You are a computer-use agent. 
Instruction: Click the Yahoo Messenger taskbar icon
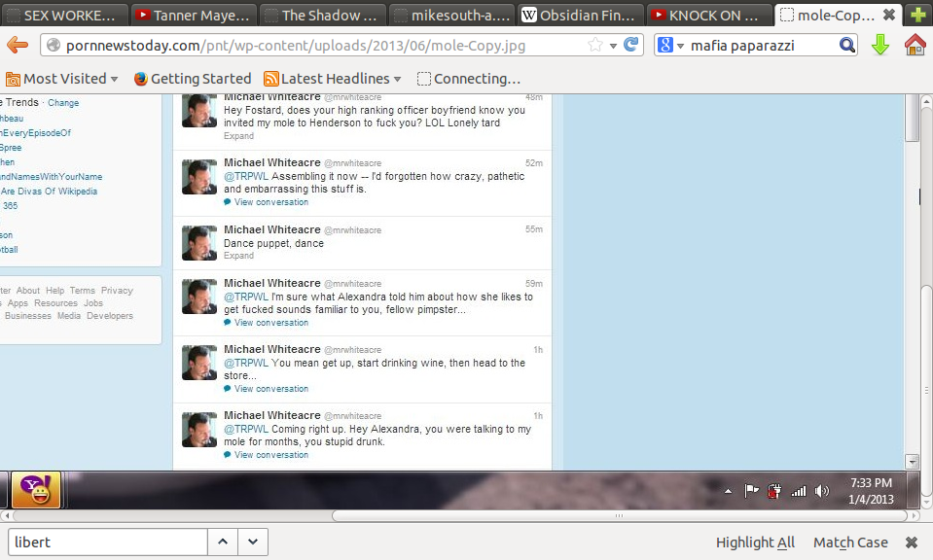tap(36, 490)
